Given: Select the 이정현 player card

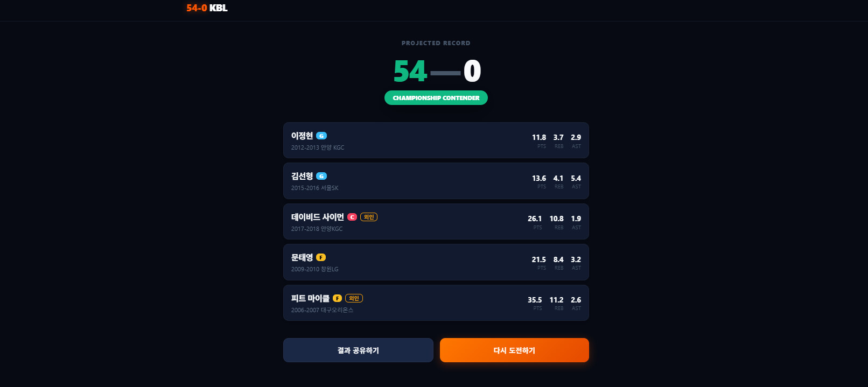Looking at the screenshot, I should 436,140.
